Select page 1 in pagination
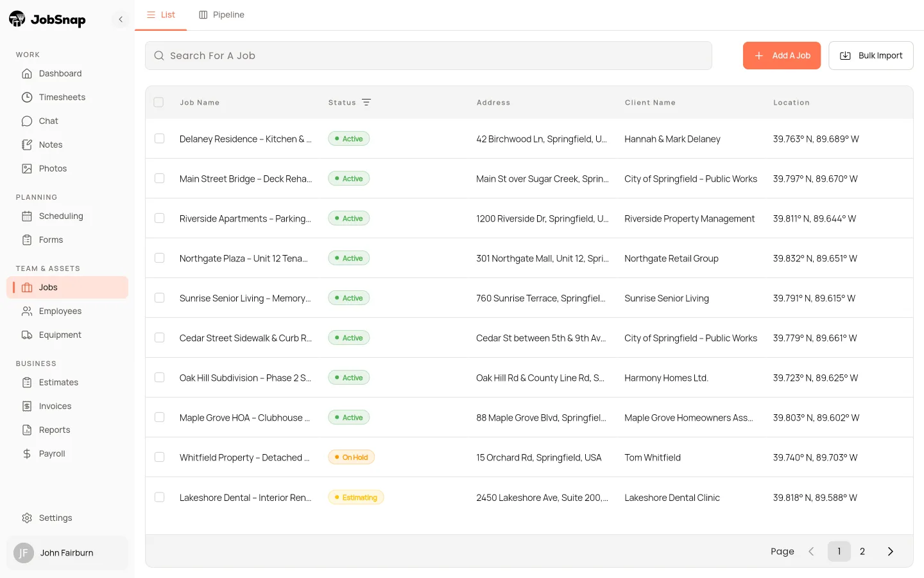Screen dimensions: 924x578 839,551
